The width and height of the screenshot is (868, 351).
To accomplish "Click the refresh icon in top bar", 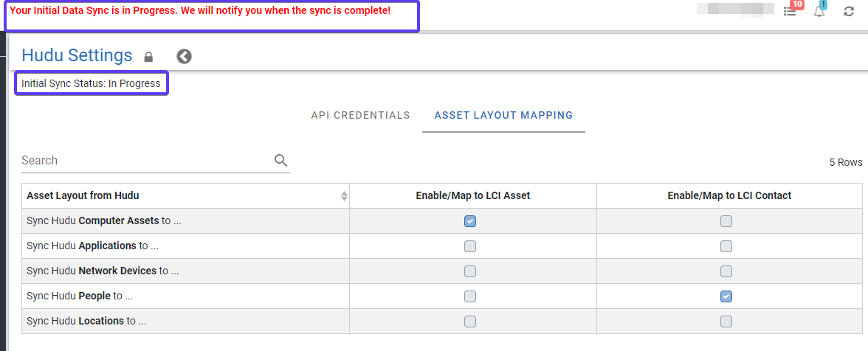I will tap(849, 12).
